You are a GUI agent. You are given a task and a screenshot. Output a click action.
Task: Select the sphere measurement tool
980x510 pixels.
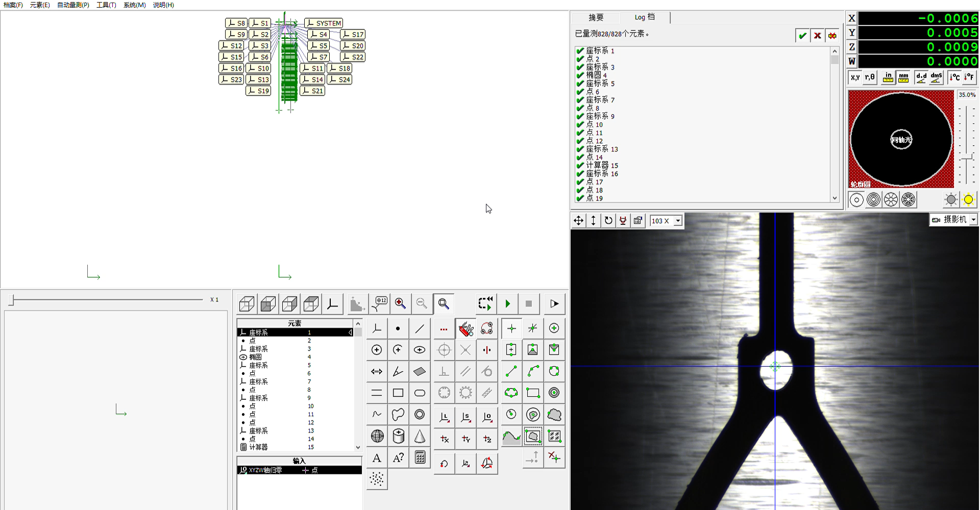coord(377,436)
